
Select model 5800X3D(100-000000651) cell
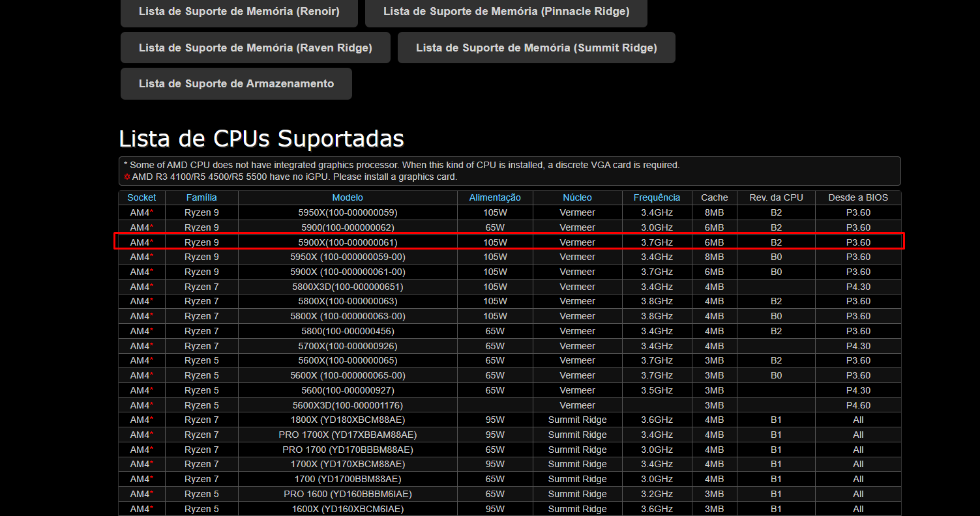click(348, 287)
